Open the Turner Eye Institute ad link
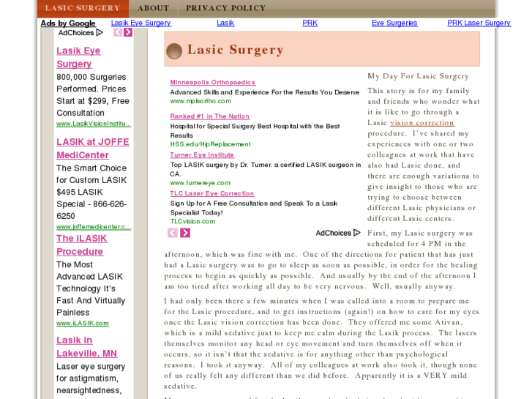The height and width of the screenshot is (399, 532). click(202, 155)
